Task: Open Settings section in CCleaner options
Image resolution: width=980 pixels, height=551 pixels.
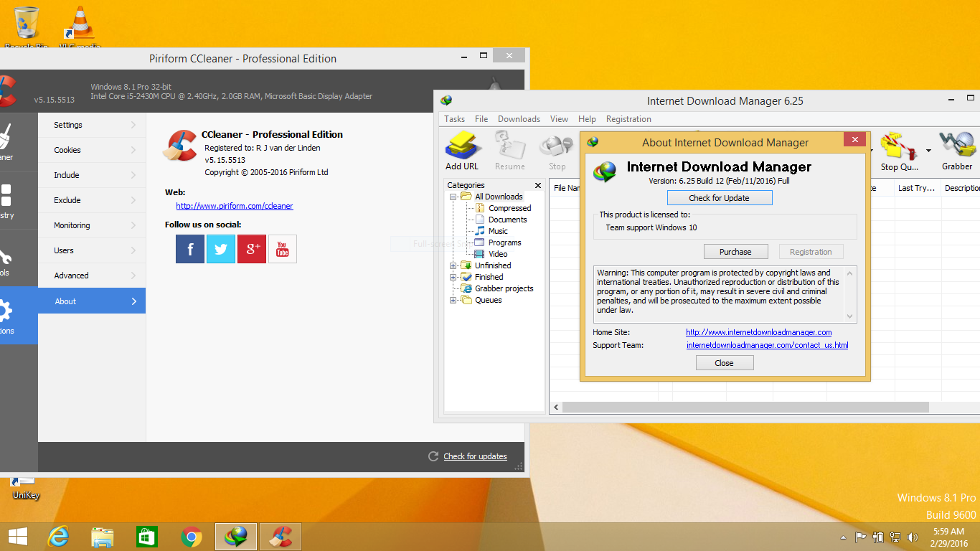Action: coord(92,125)
